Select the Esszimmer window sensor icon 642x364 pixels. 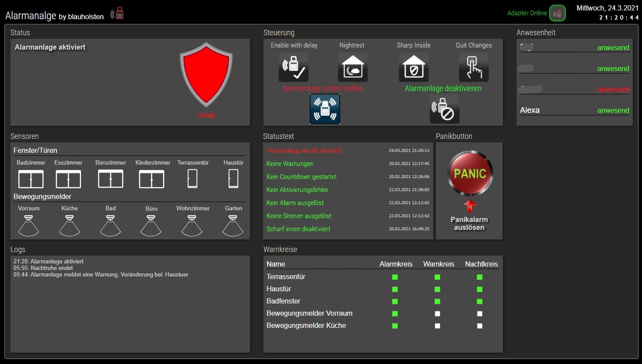click(x=68, y=179)
